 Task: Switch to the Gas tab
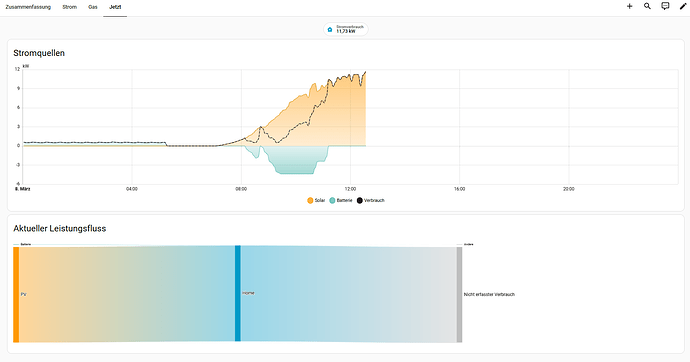93,7
